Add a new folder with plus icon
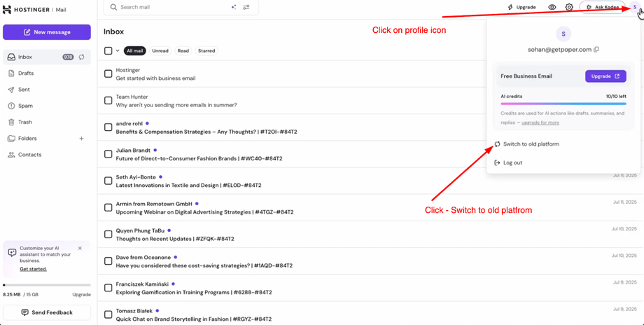 (x=81, y=139)
